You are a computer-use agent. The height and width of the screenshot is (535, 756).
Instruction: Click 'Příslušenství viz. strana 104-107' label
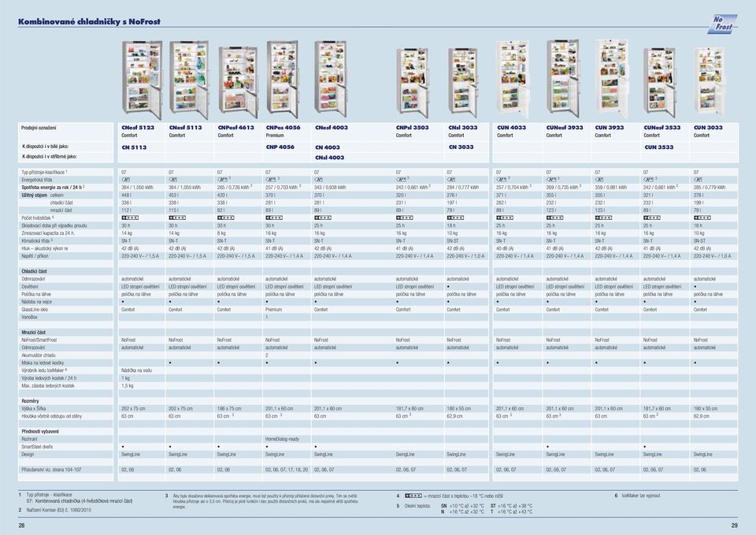tap(51, 470)
